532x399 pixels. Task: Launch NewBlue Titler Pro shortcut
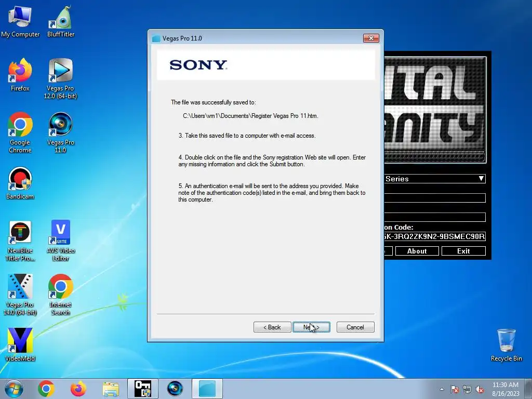(20, 241)
